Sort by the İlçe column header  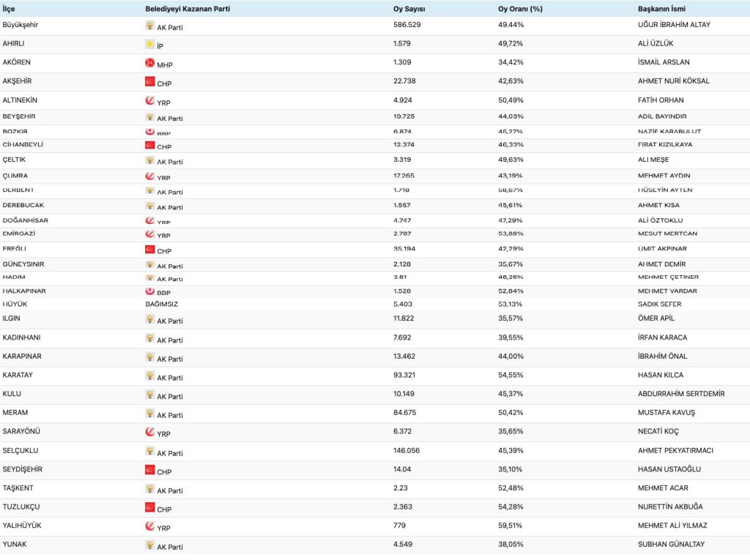pyautogui.click(x=9, y=9)
